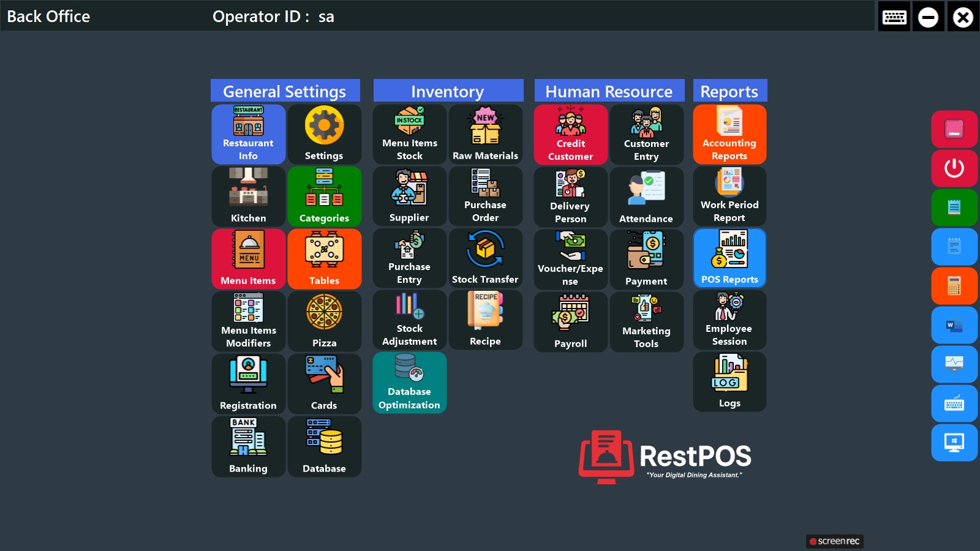Viewport: 980px width, 551px height.
Task: Open the Customer Entry tile
Action: click(x=646, y=135)
